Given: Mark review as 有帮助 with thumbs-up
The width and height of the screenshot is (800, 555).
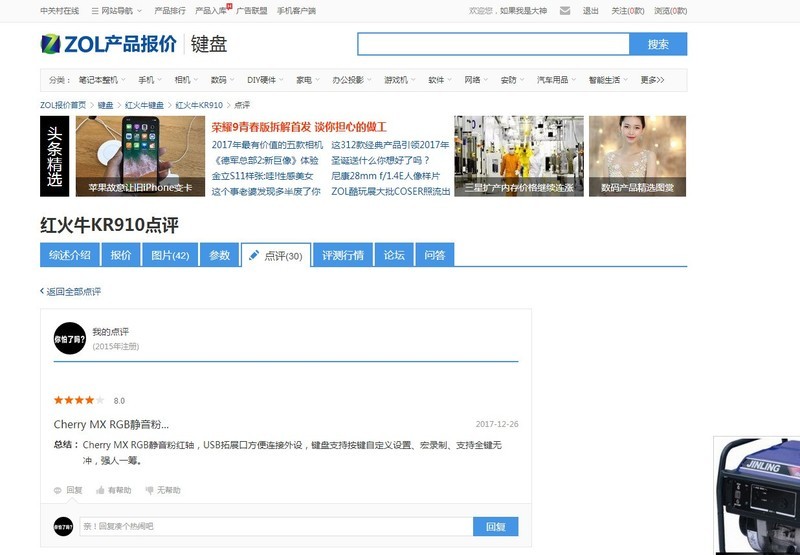Looking at the screenshot, I should coord(101,490).
